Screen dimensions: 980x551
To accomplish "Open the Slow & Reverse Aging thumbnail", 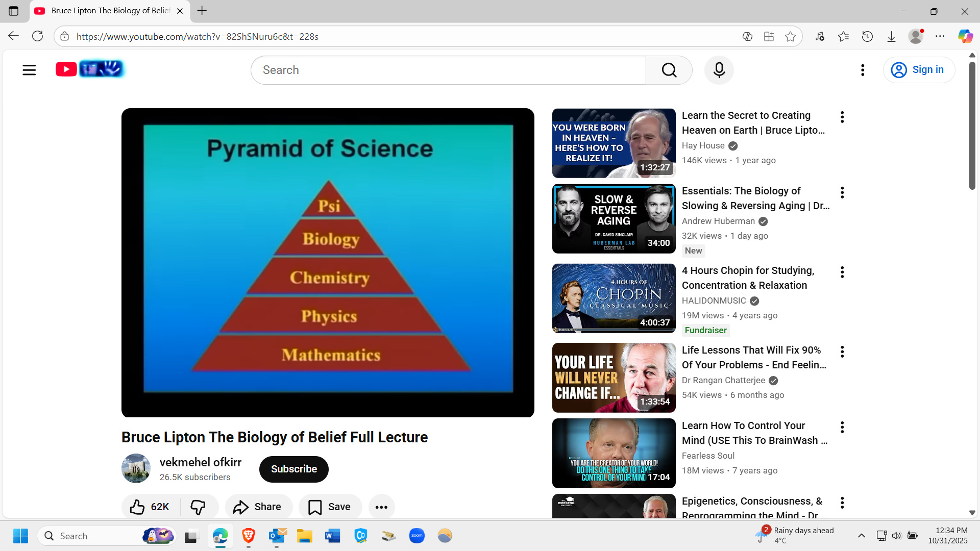I will coord(614,219).
